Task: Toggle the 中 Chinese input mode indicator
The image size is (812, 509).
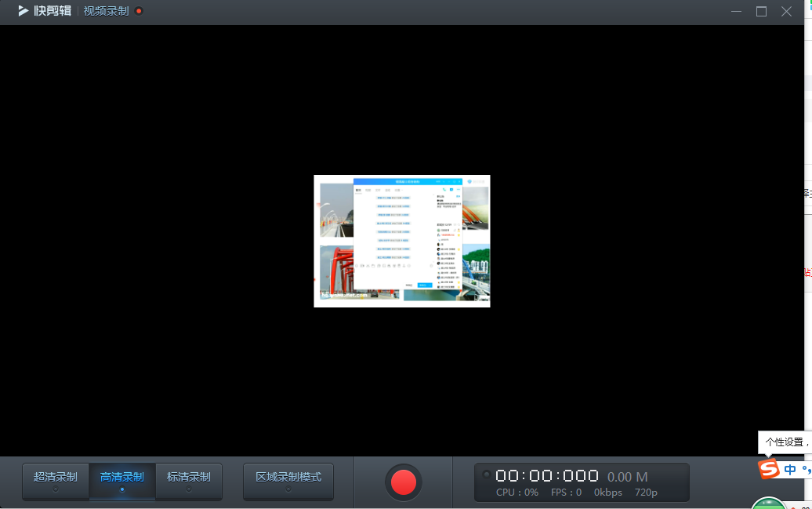Action: click(x=790, y=470)
